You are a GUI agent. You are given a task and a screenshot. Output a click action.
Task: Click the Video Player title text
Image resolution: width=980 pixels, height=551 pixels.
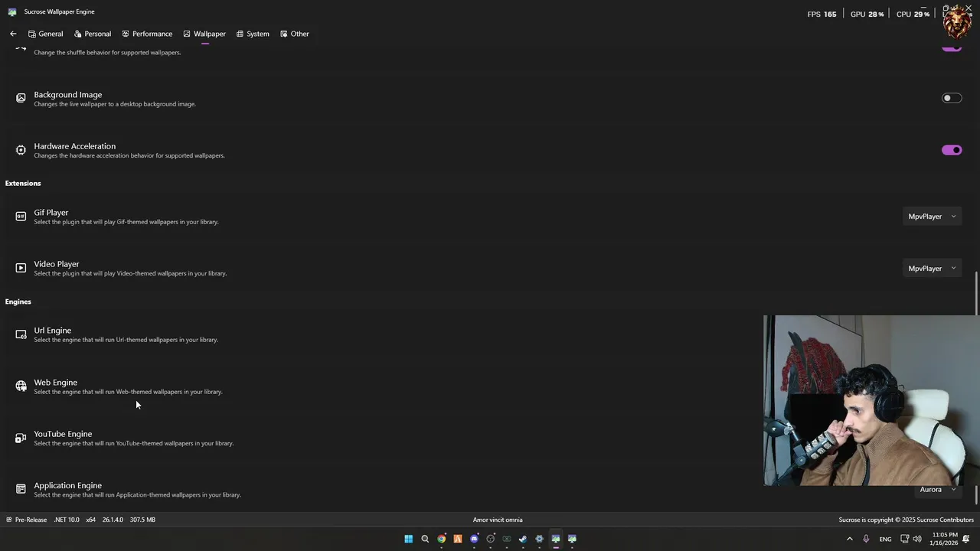(x=56, y=264)
